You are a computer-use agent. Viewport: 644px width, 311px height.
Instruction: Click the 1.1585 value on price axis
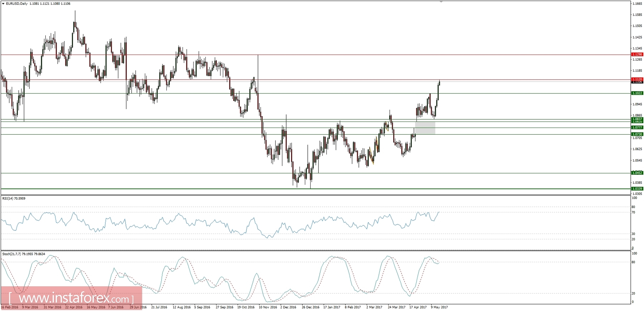(637, 15)
